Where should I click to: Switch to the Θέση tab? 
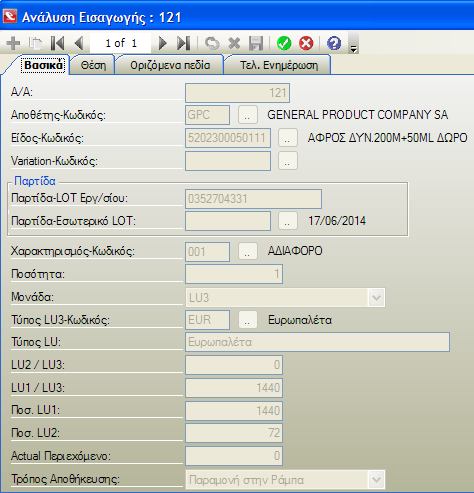93,65
